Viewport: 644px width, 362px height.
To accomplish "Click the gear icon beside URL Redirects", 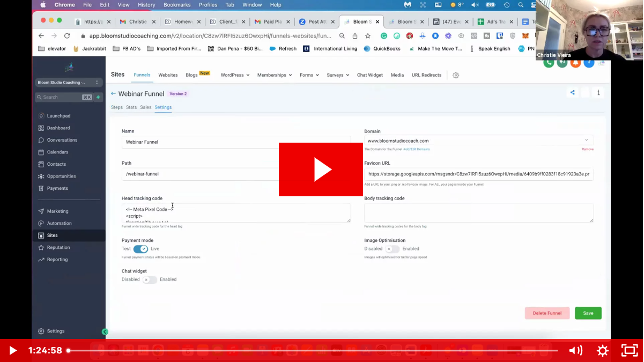I will (x=456, y=75).
